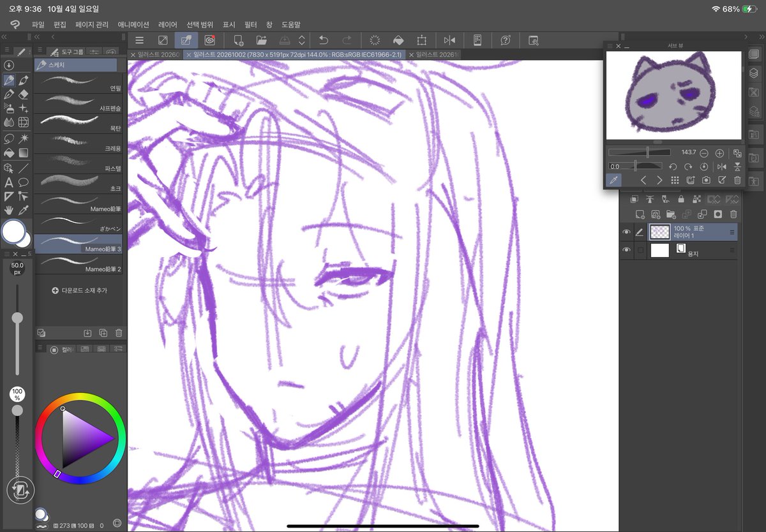Toggle clip to layer below icon
Viewport: 766px width, 532px height.
[635, 199]
